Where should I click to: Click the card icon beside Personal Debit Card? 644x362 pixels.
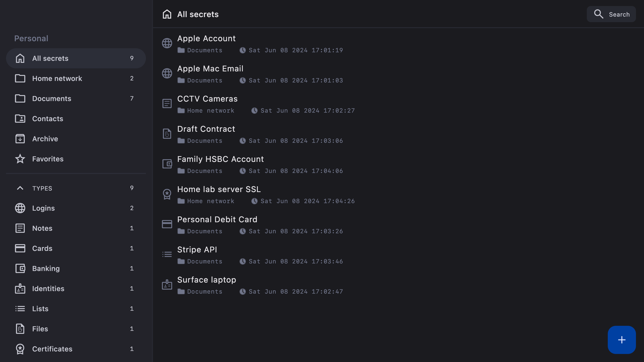pos(167,224)
